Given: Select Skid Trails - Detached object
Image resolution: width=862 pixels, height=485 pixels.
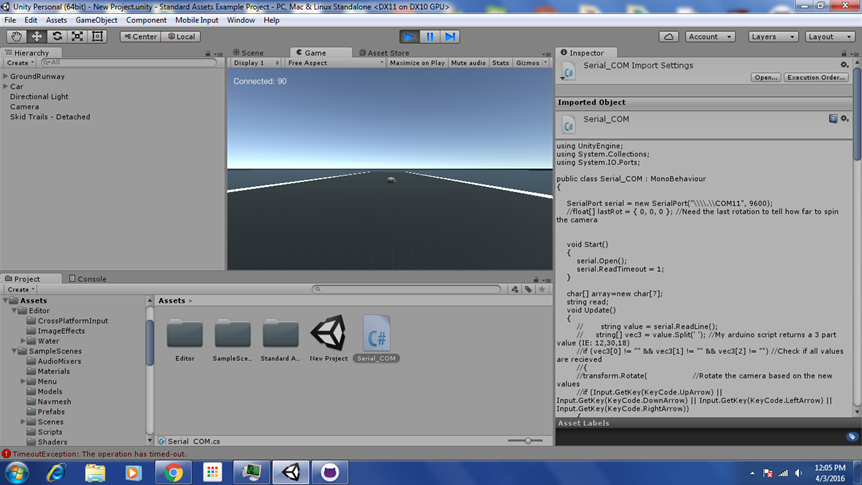Looking at the screenshot, I should pyautogui.click(x=50, y=117).
